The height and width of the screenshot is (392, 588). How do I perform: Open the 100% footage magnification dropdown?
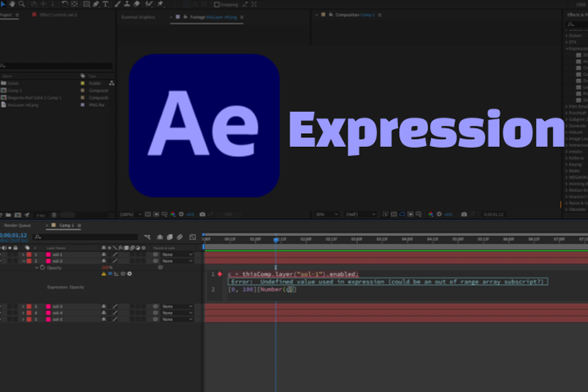130,214
